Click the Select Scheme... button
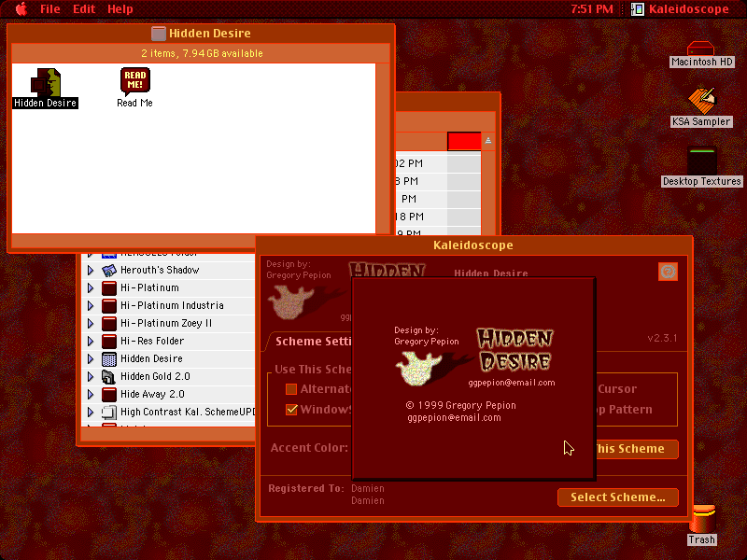Screen dimensions: 747x560 618,497
